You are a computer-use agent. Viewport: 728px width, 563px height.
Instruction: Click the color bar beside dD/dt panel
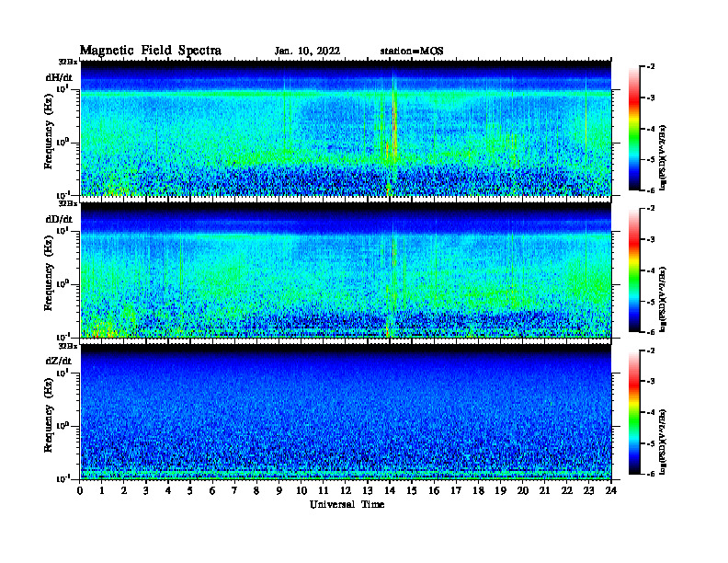(x=634, y=270)
